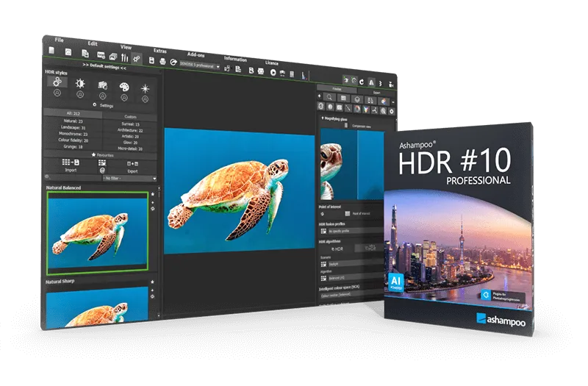The width and height of the screenshot is (588, 386).
Task: Collapse the Magnifying glass section
Action: point(323,118)
